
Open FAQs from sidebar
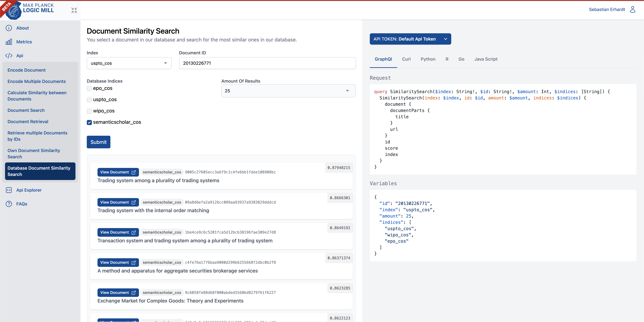click(22, 204)
